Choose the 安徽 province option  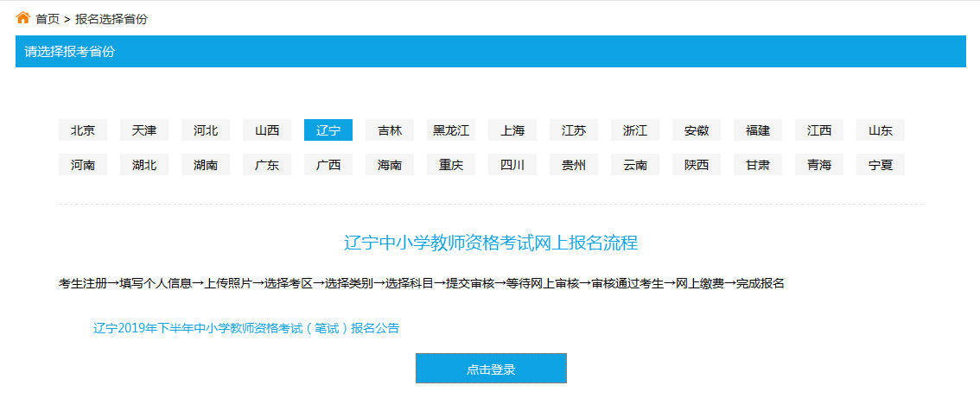click(x=697, y=130)
